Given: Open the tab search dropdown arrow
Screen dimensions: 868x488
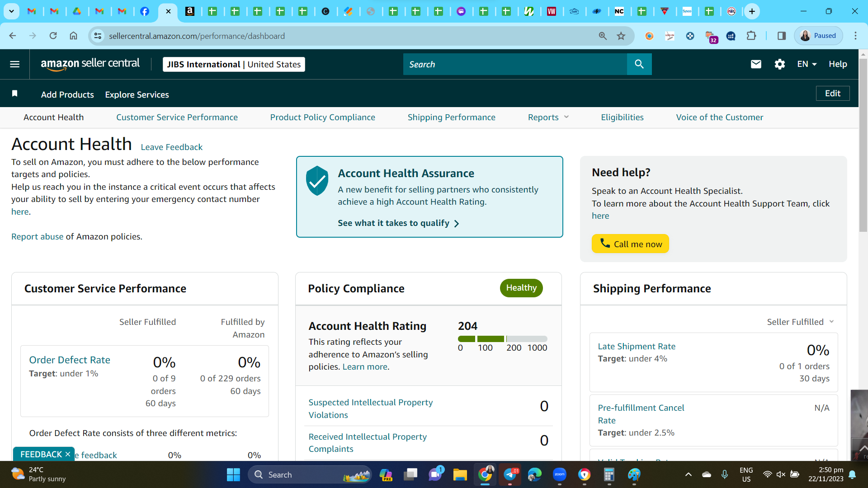Looking at the screenshot, I should (11, 11).
